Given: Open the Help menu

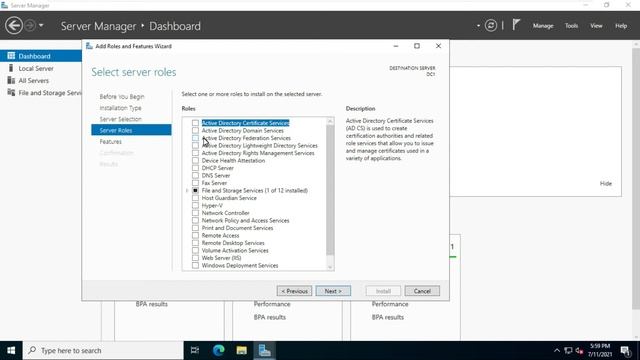Looking at the screenshot, I should point(621,26).
